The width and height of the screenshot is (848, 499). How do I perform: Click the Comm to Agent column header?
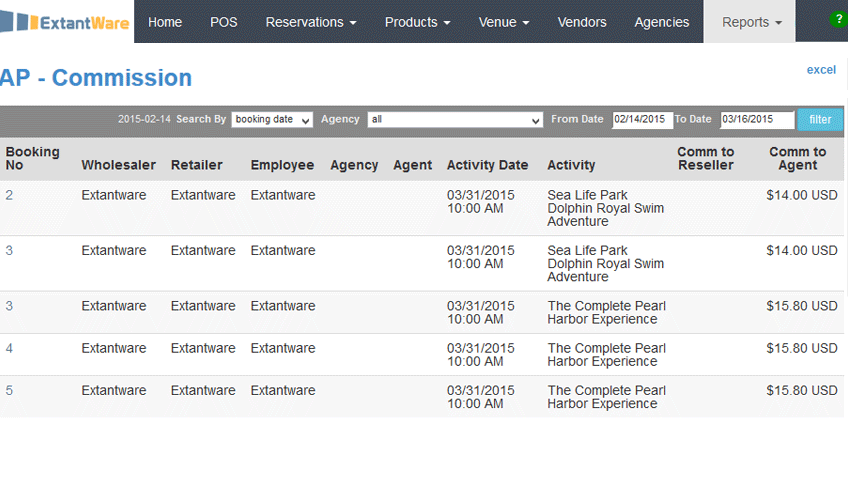tap(798, 158)
